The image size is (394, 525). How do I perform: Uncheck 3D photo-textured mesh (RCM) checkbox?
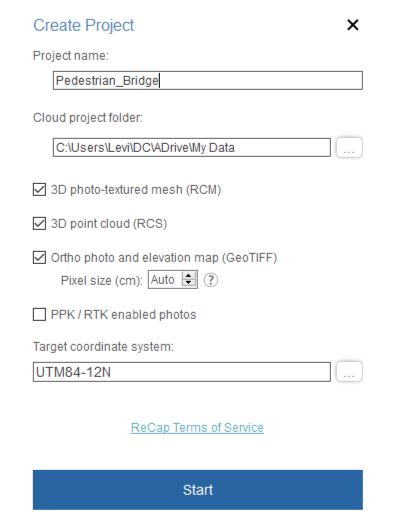click(40, 190)
